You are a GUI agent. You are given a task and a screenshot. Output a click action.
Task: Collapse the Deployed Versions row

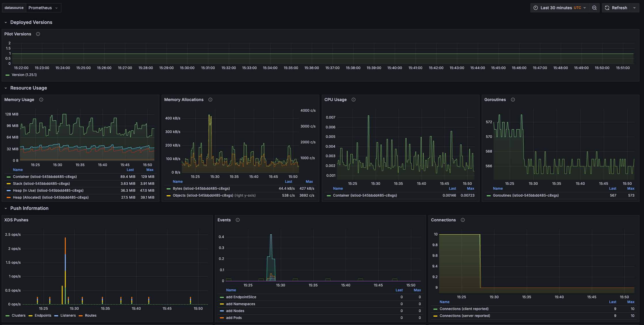click(x=6, y=22)
